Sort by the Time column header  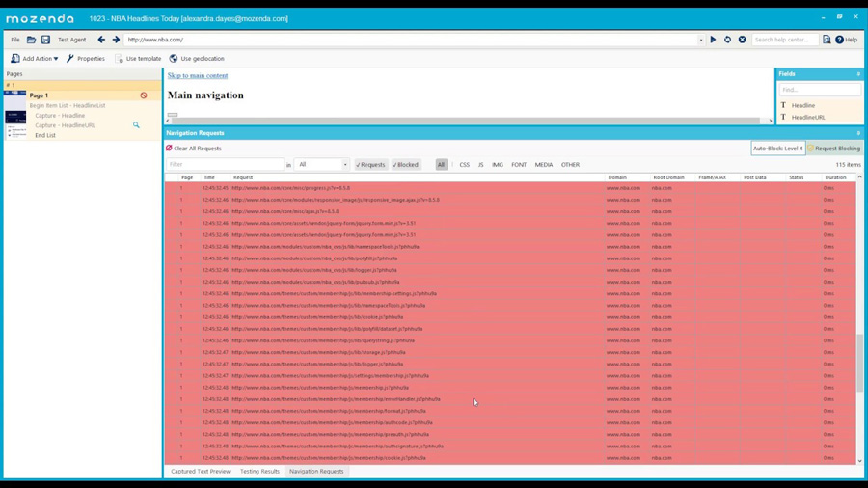(209, 177)
